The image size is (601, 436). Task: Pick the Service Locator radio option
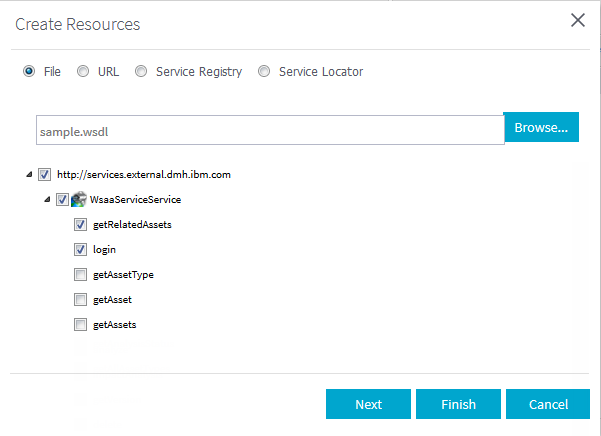pyautogui.click(x=264, y=72)
